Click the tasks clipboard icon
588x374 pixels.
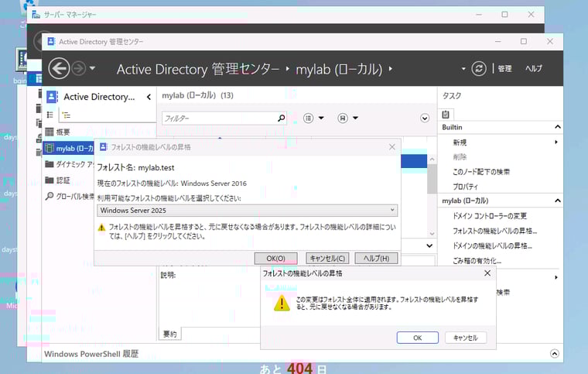446,115
